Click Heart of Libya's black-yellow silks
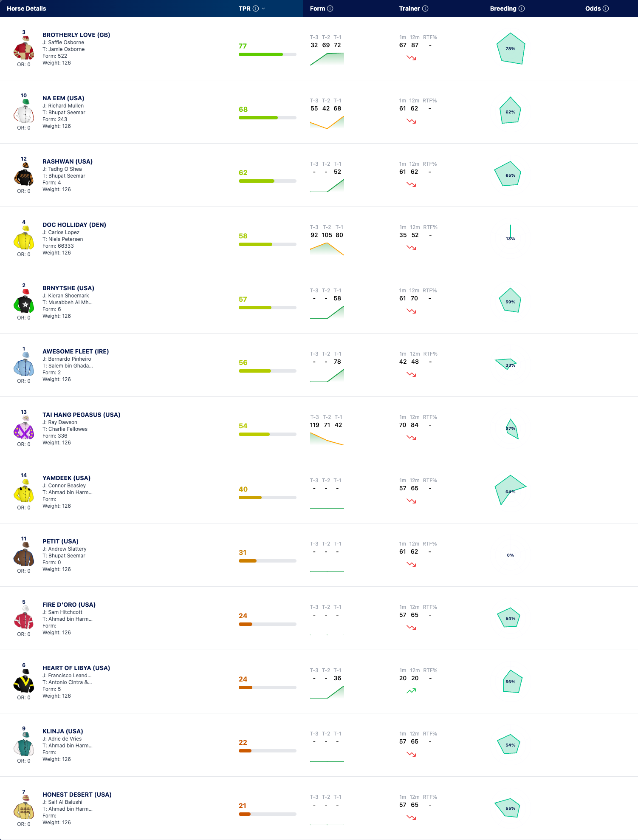Image resolution: width=638 pixels, height=840 pixels. click(24, 681)
